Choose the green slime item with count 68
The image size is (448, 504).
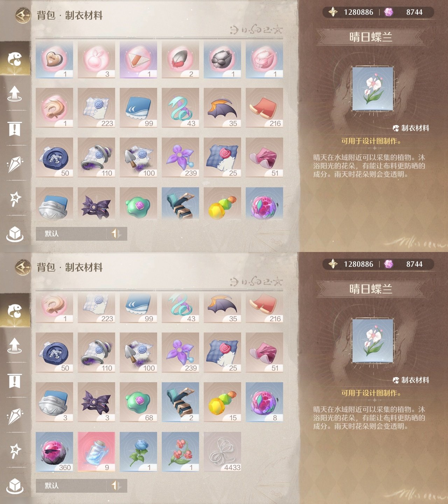click(x=138, y=402)
